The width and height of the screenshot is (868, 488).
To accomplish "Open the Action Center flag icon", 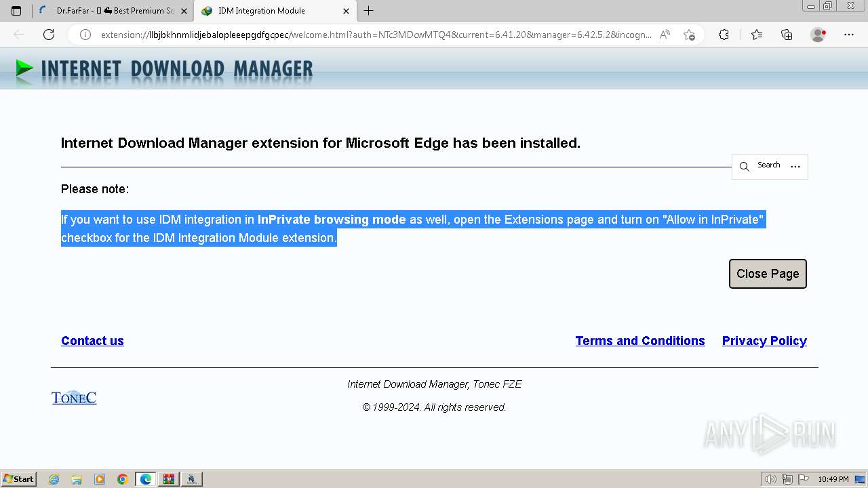I will coord(804,479).
